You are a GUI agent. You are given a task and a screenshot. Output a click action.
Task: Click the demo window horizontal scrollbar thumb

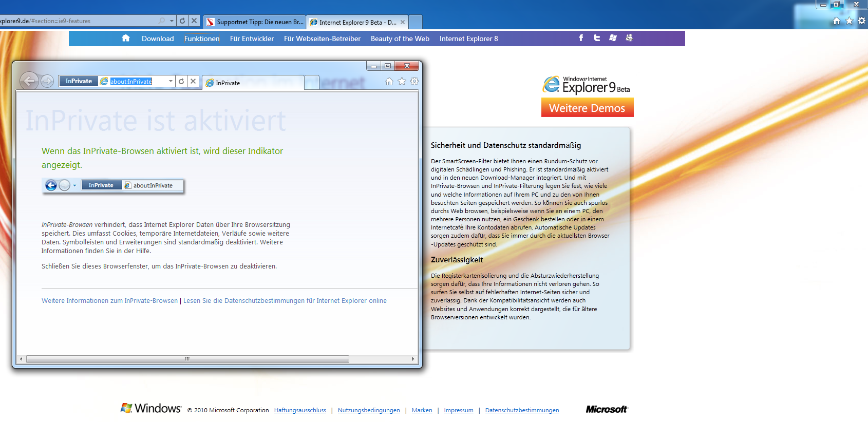click(x=187, y=359)
